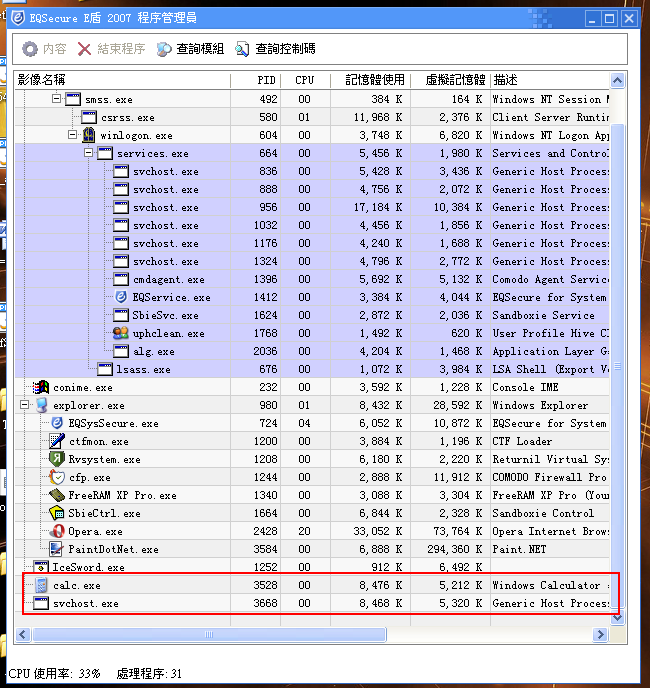The width and height of the screenshot is (650, 688).
Task: Select the SbieSvc.exe window icon
Action: (121, 315)
